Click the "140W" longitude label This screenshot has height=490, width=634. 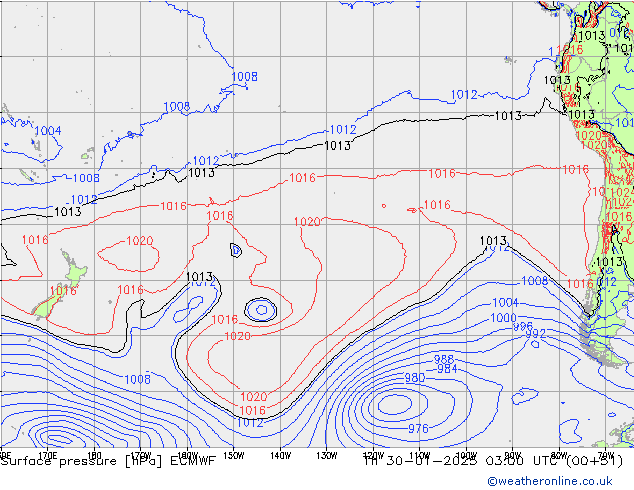pos(280,456)
